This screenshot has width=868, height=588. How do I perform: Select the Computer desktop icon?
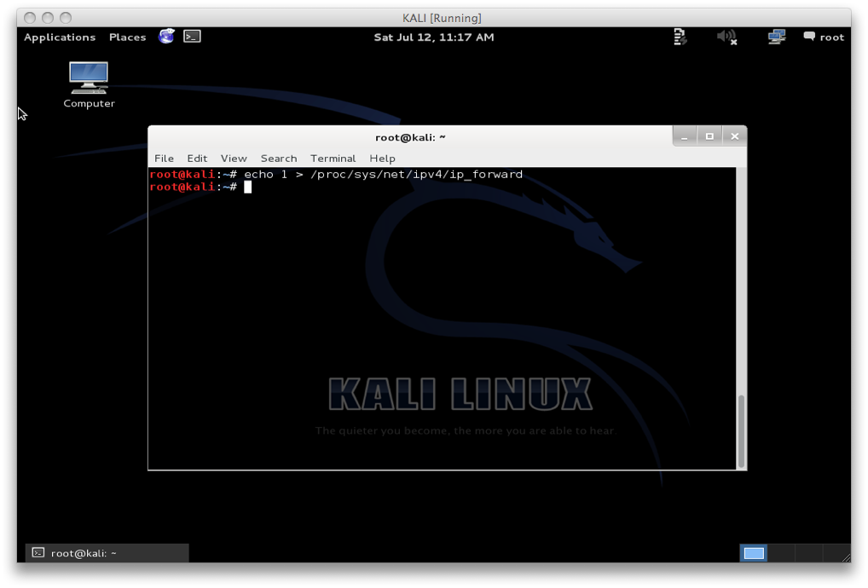click(89, 85)
